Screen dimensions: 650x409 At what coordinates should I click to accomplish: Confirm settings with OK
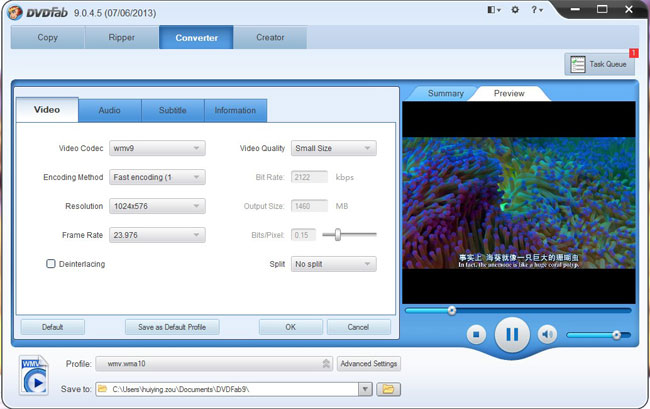coord(291,327)
